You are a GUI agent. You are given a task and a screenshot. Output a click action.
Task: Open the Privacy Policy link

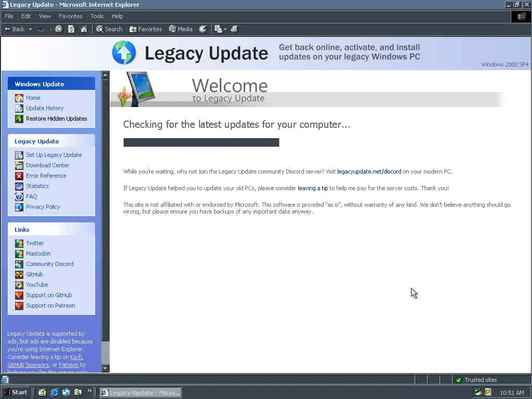click(x=43, y=207)
